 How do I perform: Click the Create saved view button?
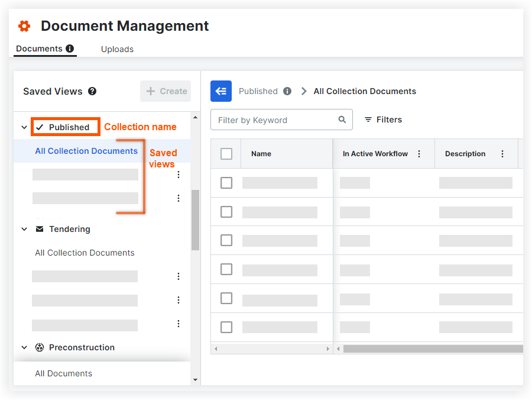(x=166, y=91)
